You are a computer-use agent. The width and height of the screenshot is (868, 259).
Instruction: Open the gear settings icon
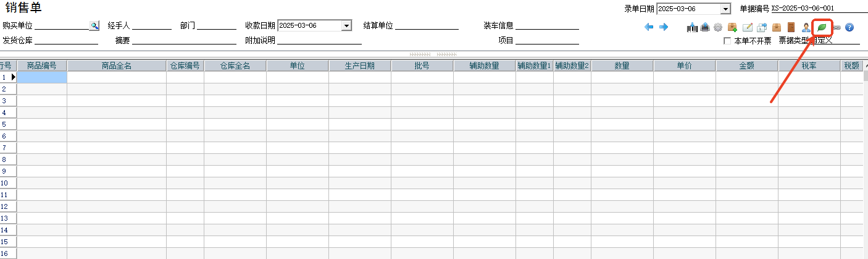coord(718,27)
